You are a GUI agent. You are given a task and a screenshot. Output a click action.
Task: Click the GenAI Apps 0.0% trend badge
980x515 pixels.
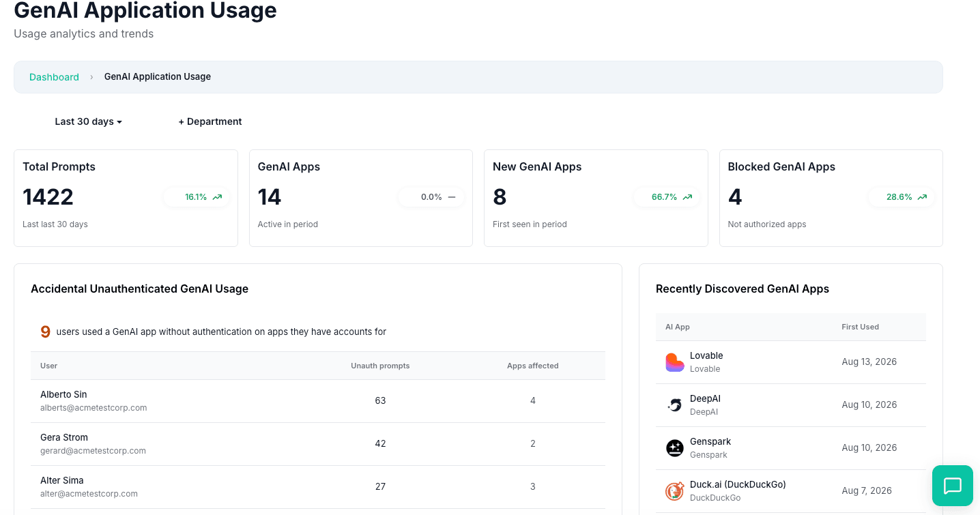431,197
